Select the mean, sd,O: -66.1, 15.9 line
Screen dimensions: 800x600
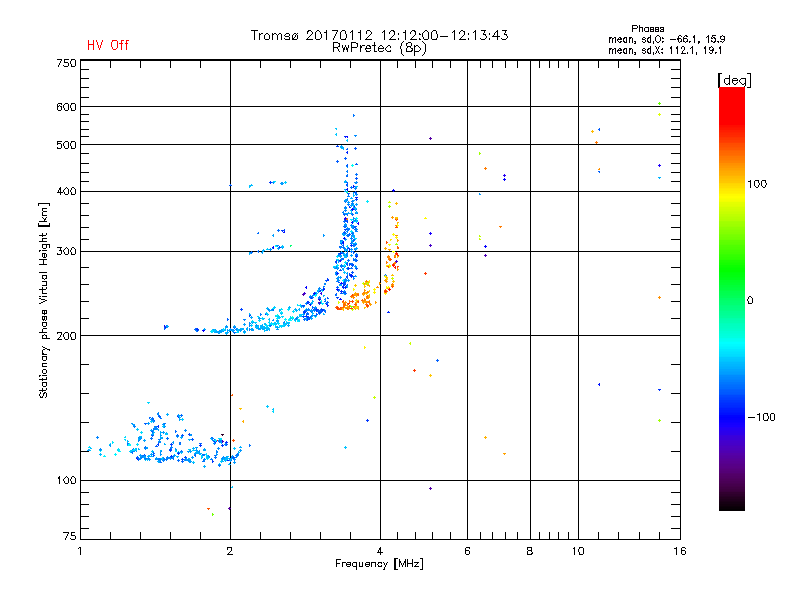pos(666,39)
